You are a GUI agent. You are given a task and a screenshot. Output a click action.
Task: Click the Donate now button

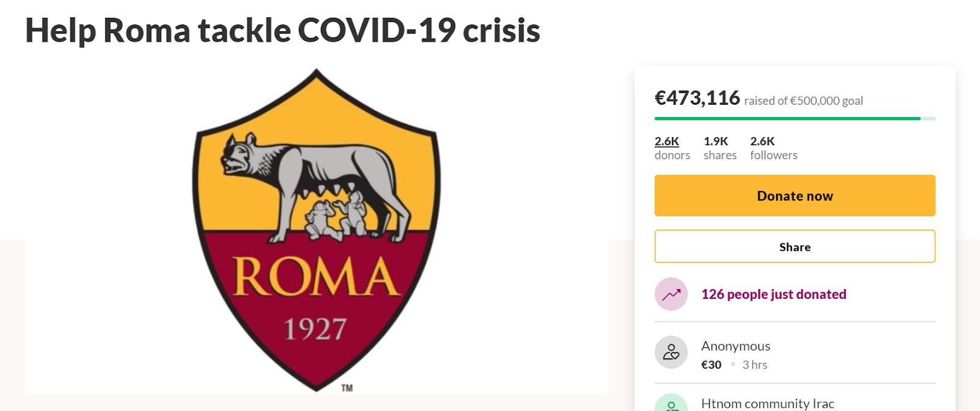click(x=794, y=195)
